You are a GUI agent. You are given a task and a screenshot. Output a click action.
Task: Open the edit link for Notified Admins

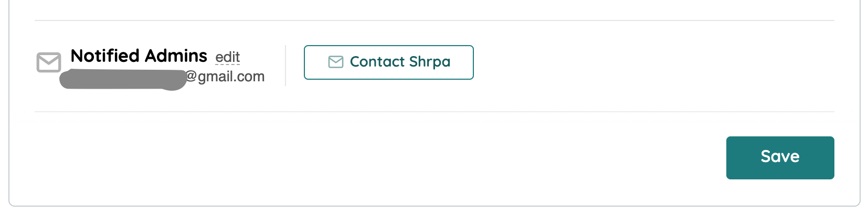228,57
